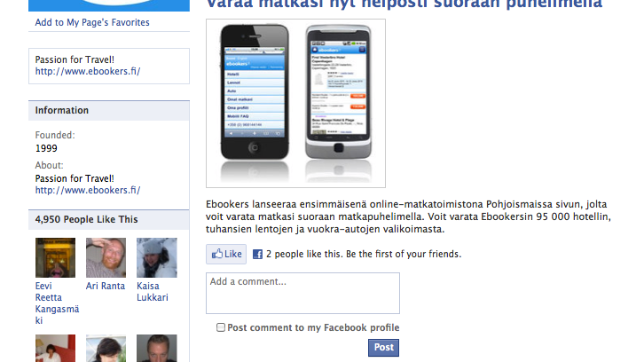The width and height of the screenshot is (644, 362).
Task: Click the Ari Ranta name link
Action: click(106, 286)
